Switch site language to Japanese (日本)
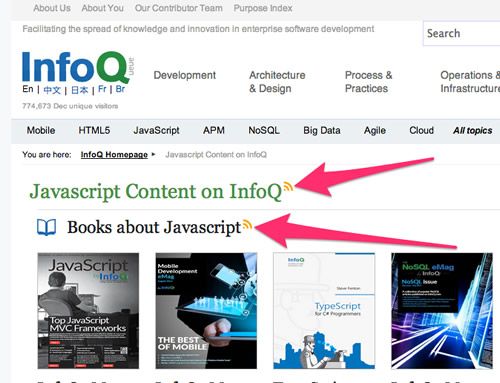 [79, 90]
